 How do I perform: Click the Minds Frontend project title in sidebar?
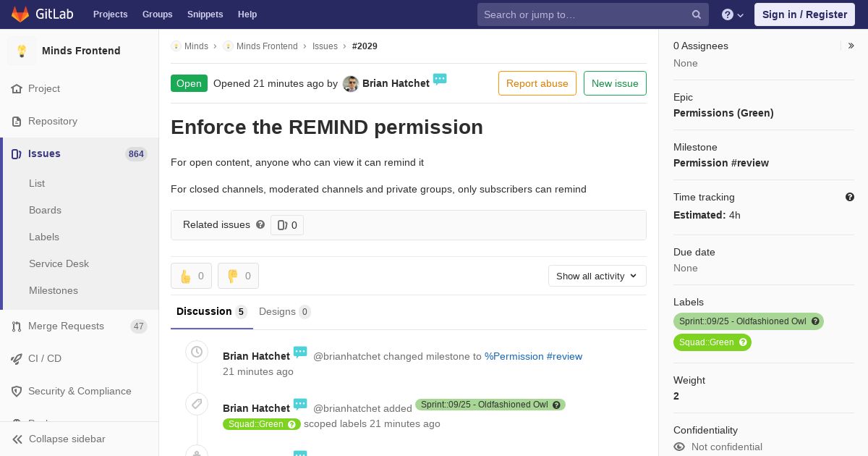(81, 51)
